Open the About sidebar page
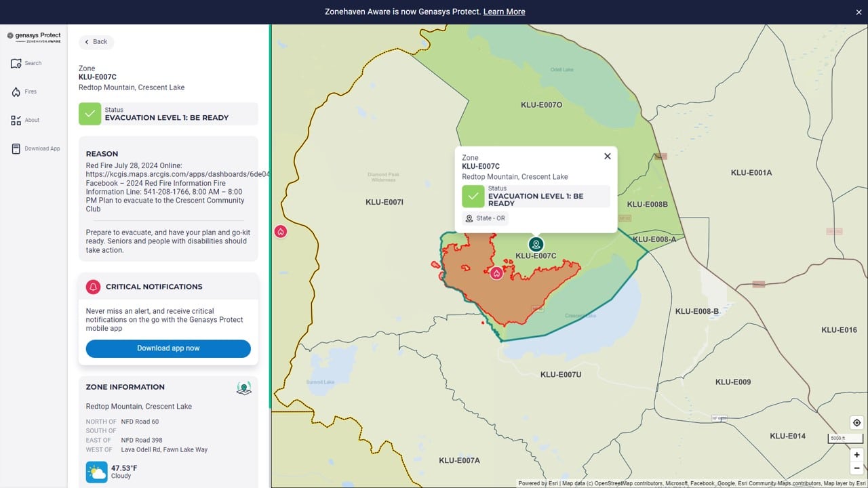Image resolution: width=868 pixels, height=488 pixels. click(25, 120)
